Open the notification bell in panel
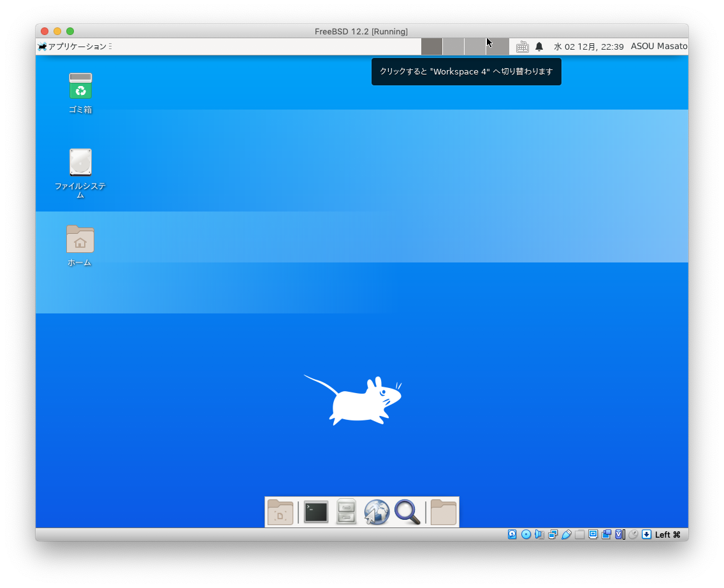 [x=539, y=47]
